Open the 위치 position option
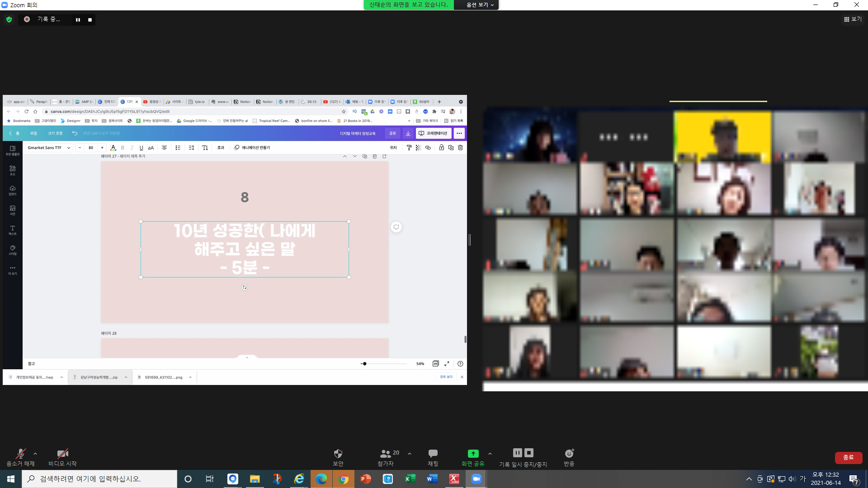This screenshot has width=868, height=488. click(393, 148)
